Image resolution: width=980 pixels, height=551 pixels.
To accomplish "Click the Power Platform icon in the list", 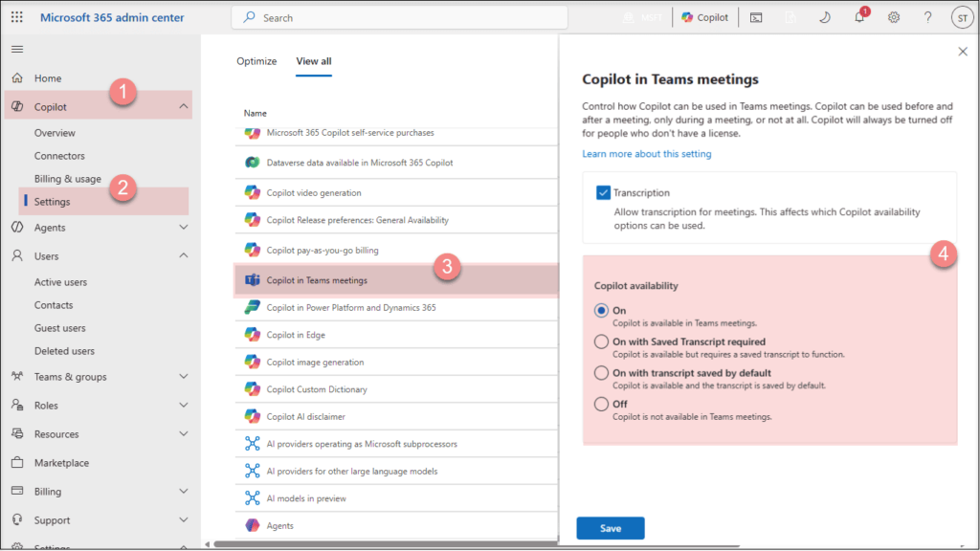I will coord(253,307).
